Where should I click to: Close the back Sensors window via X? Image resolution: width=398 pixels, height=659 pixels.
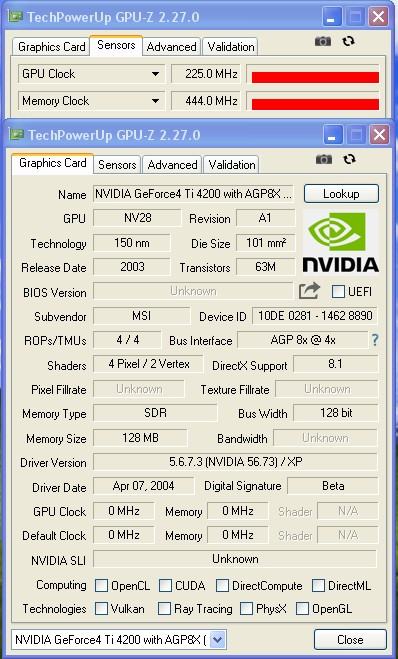pos(378,17)
